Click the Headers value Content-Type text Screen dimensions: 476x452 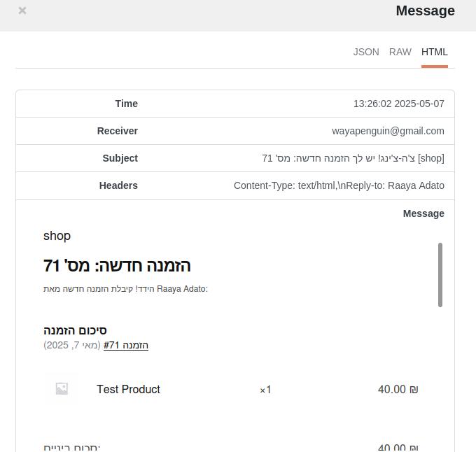pos(339,185)
